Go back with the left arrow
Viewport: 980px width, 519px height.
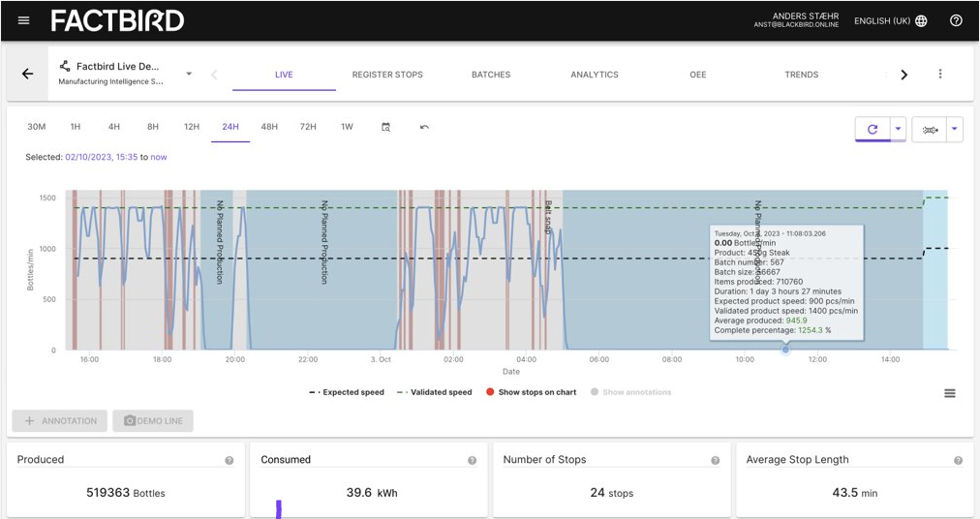pyautogui.click(x=27, y=74)
